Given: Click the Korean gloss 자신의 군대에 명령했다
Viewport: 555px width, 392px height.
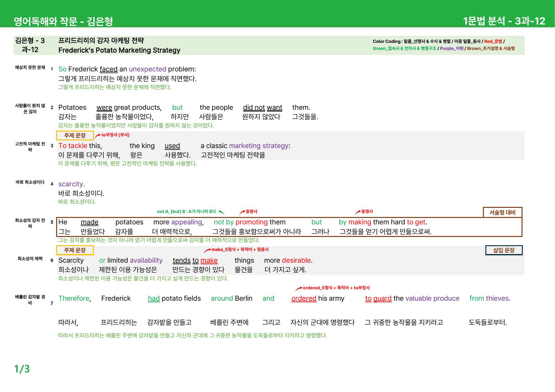Looking at the screenshot, I should coord(322,322).
